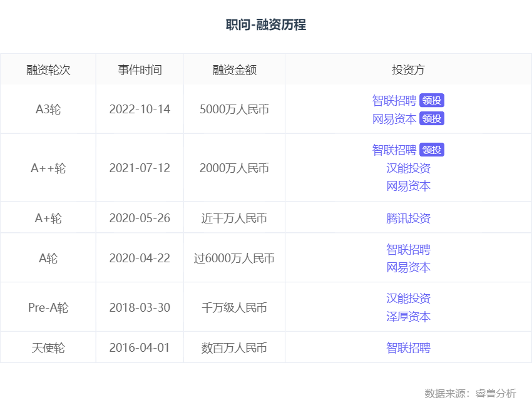Click 领投 badge beside 网易资本 in A3轮 row
The image size is (532, 420).
[x=432, y=118]
